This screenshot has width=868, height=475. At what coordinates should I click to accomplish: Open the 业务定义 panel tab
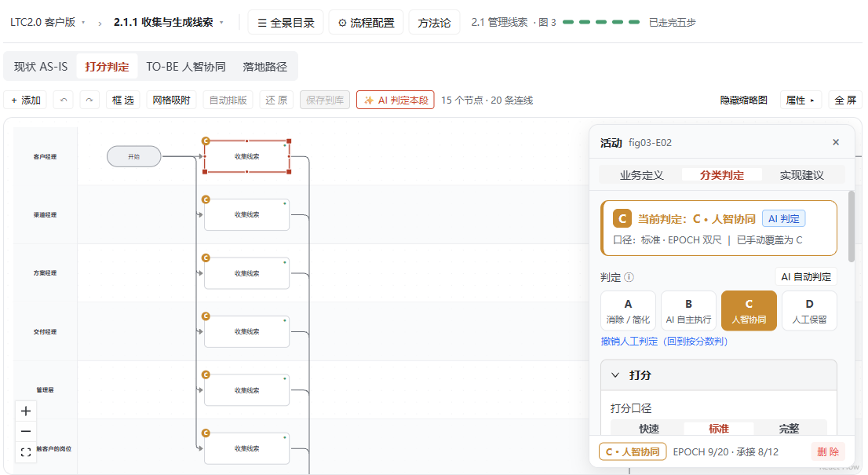[x=642, y=175]
